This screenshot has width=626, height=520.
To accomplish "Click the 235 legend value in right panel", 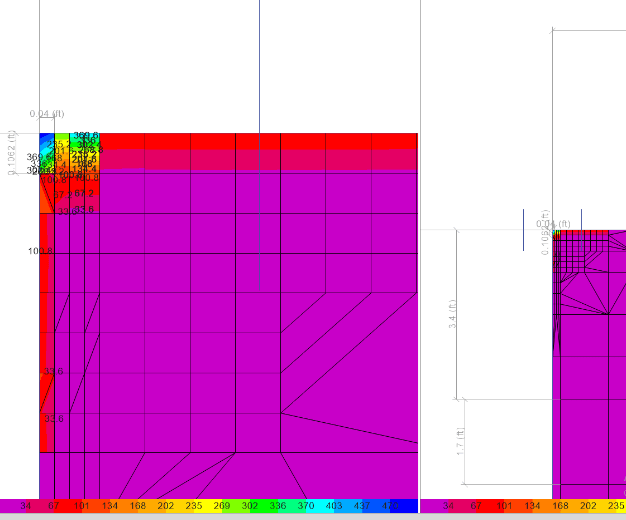I will [616, 506].
